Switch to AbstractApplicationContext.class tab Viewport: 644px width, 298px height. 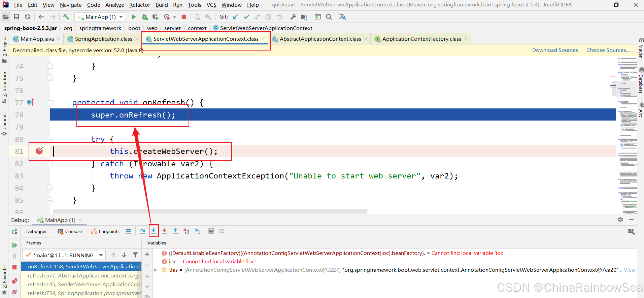[320, 39]
